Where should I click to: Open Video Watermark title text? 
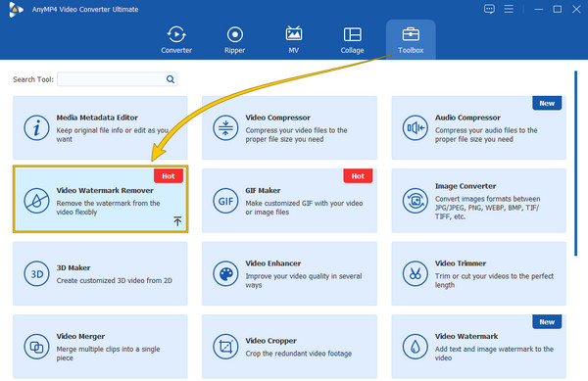[466, 336]
